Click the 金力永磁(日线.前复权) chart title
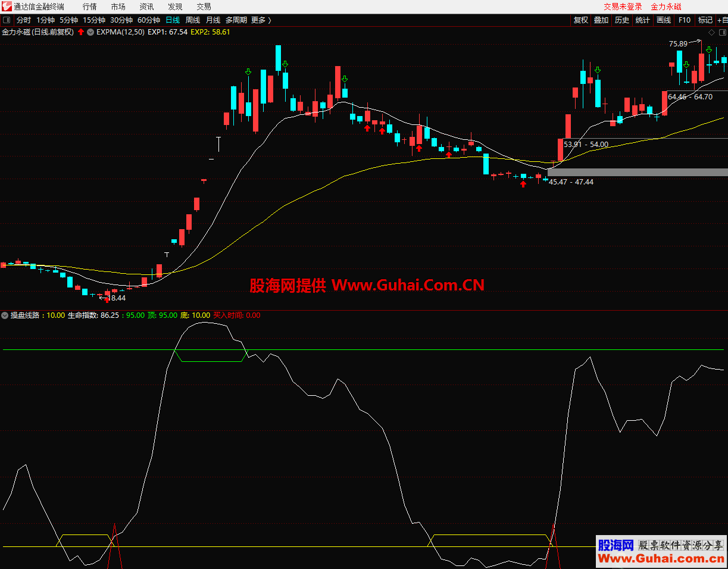The height and width of the screenshot is (569, 728). [38, 32]
